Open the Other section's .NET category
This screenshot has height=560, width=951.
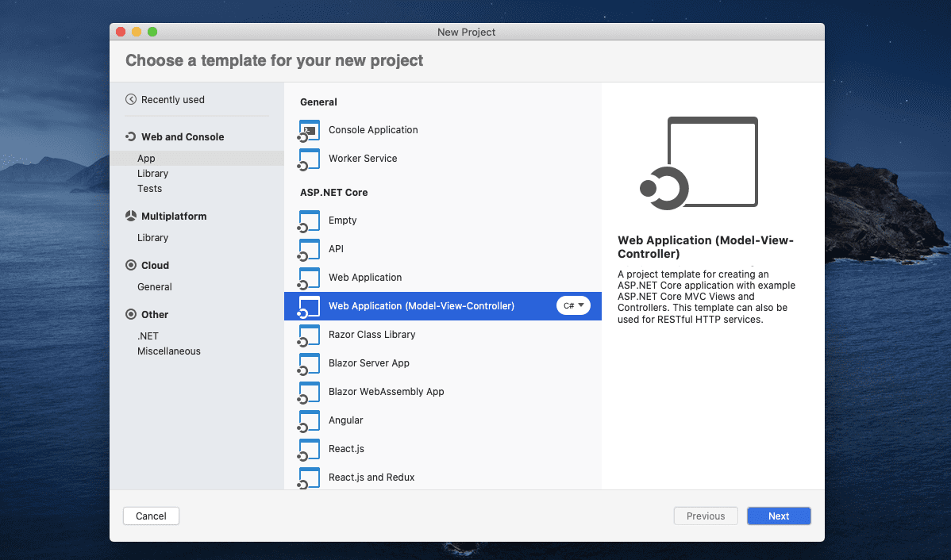tap(148, 336)
